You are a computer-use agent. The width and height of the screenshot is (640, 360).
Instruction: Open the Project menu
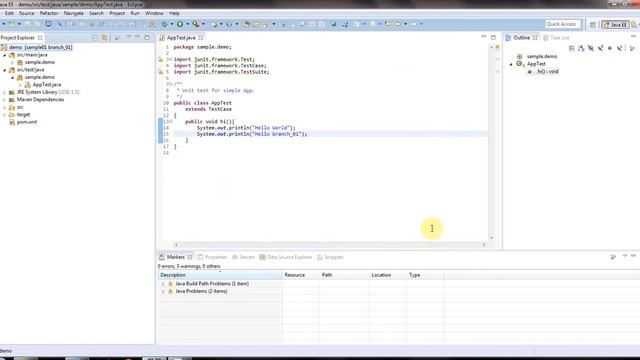117,13
